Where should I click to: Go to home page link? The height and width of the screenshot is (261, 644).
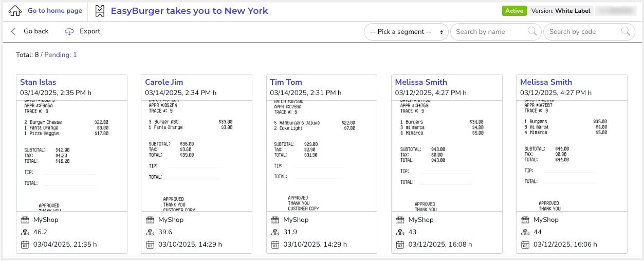[54, 11]
